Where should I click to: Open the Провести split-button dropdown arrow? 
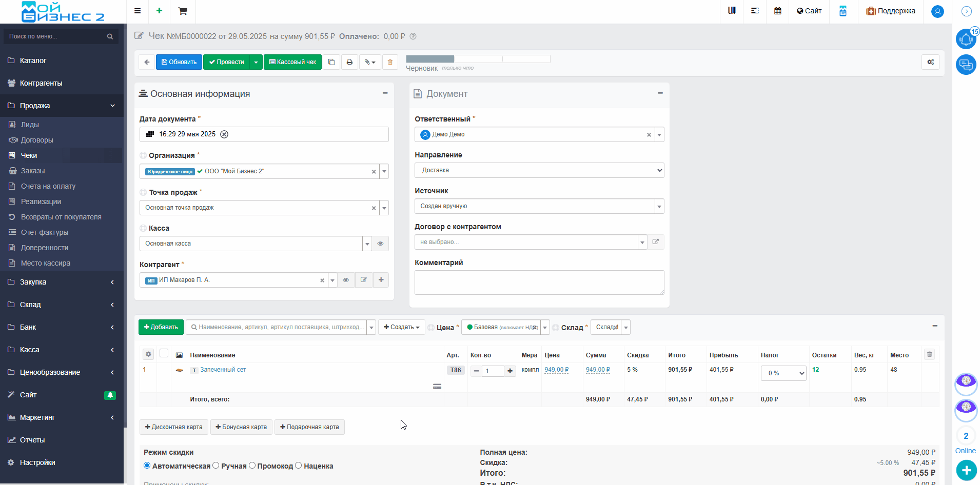256,62
